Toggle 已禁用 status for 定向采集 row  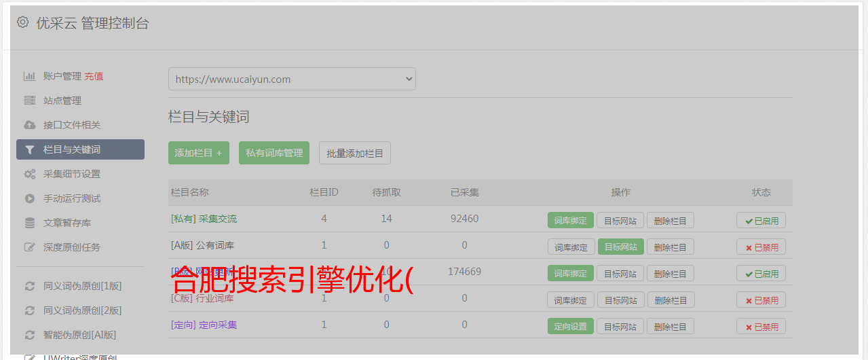pyautogui.click(x=761, y=326)
